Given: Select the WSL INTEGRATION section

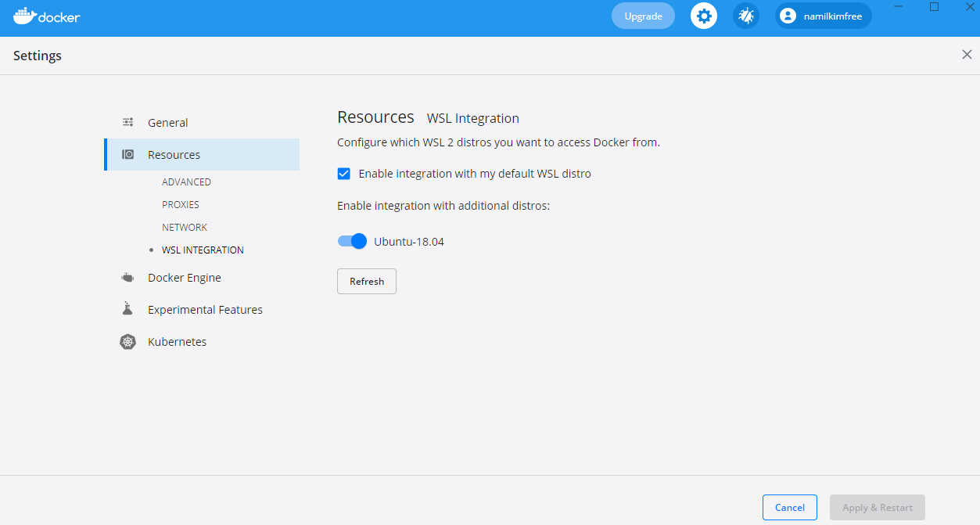Looking at the screenshot, I should click(203, 250).
